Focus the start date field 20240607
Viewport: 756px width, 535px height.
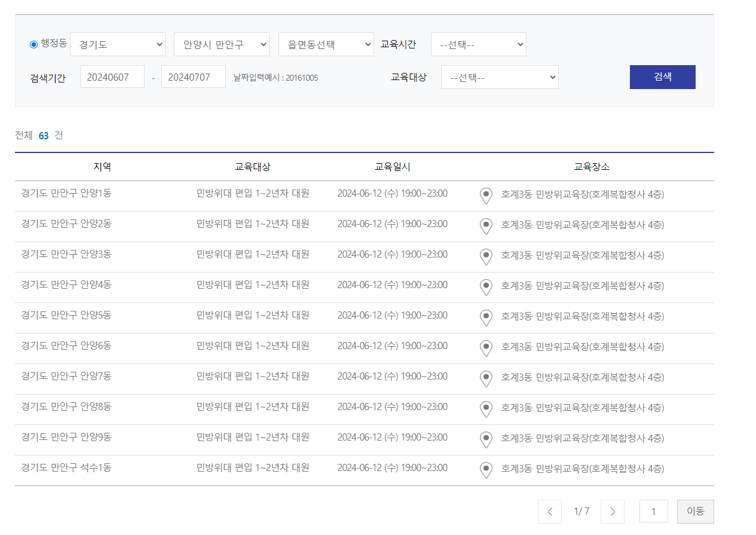click(112, 77)
